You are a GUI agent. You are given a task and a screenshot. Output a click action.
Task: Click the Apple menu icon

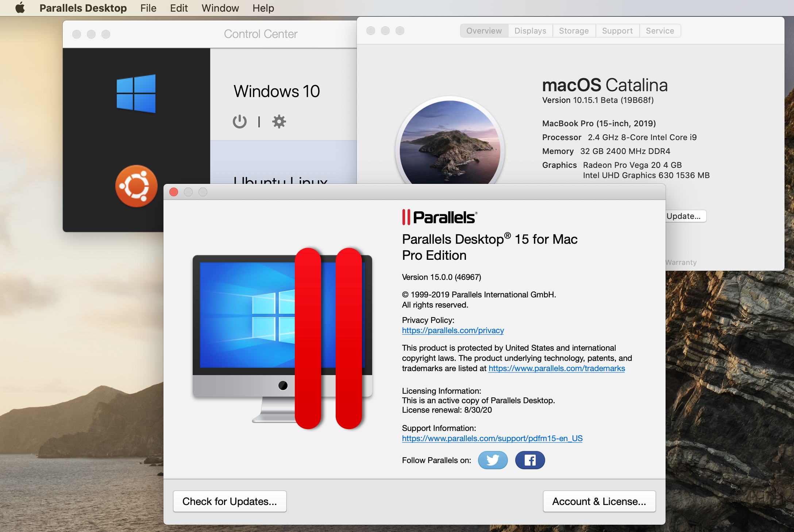(x=20, y=8)
